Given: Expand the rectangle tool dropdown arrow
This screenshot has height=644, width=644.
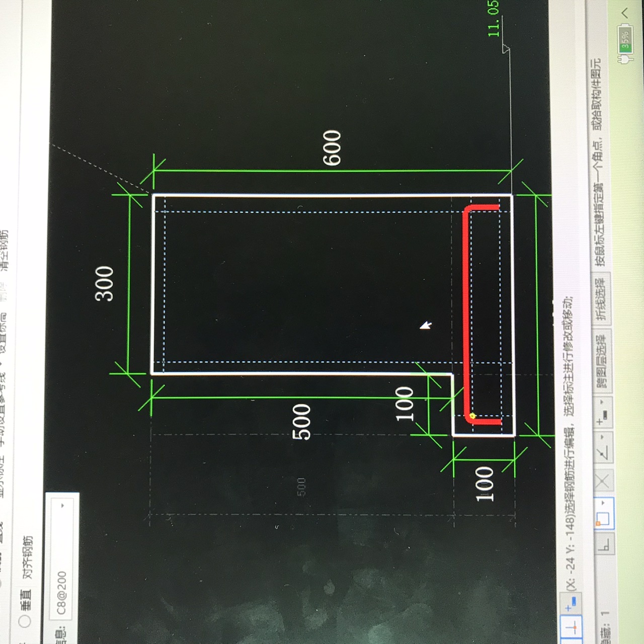Looking at the screenshot, I should (x=603, y=503).
